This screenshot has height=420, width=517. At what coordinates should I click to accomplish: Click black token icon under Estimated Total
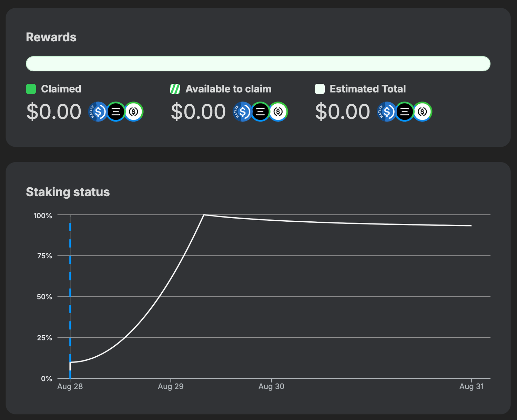coord(405,112)
